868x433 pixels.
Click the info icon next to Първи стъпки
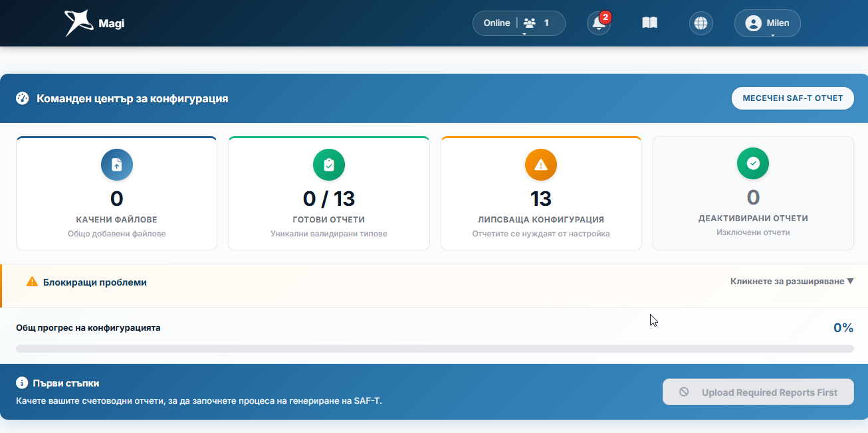coord(21,383)
